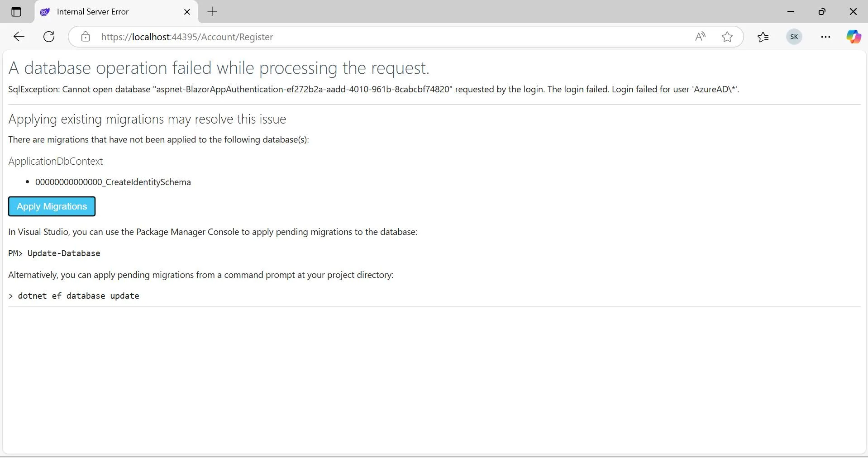Restore down the browser window

coord(822,12)
